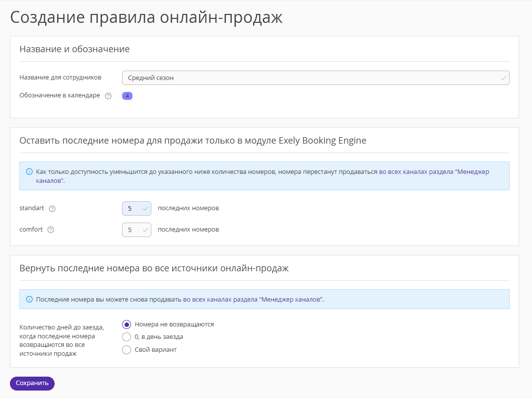Focus the Название для сотрудников field

click(x=316, y=78)
